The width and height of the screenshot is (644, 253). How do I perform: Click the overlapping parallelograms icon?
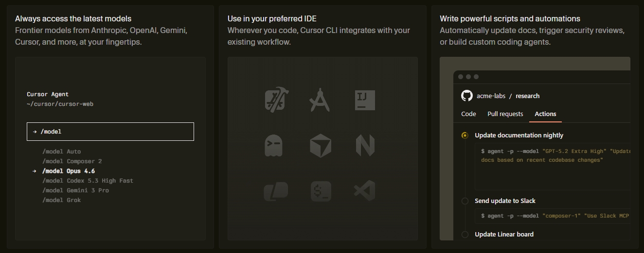275,191
